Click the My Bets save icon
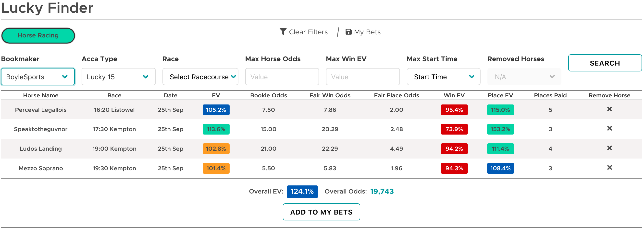The image size is (644, 228). tap(348, 32)
